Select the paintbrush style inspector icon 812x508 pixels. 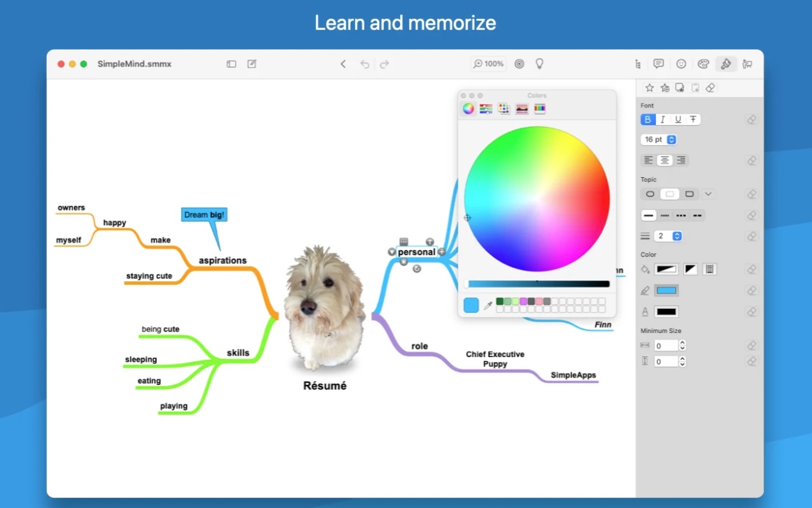tap(725, 64)
